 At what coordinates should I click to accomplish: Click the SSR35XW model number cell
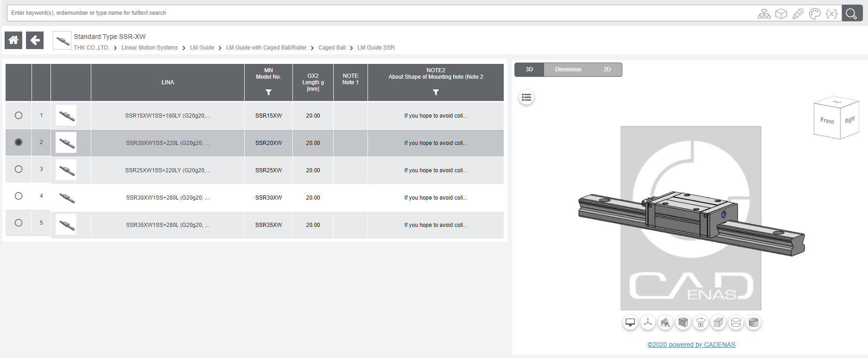[x=268, y=225]
